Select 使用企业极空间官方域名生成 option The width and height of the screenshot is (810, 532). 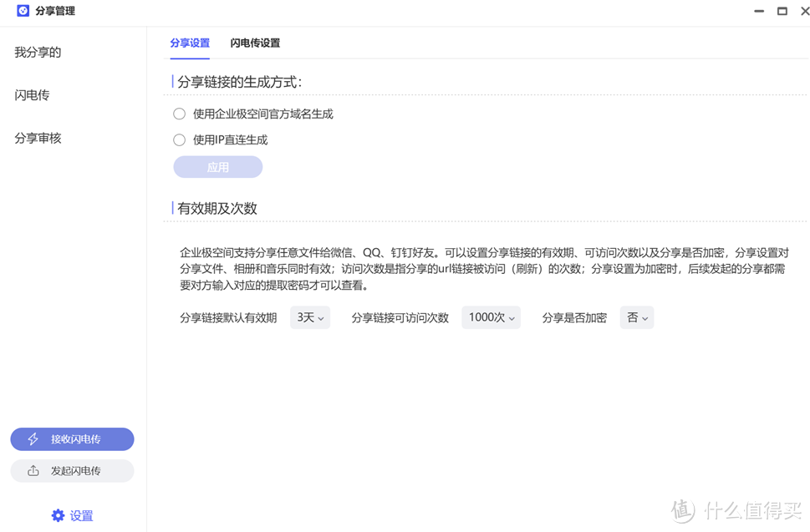pyautogui.click(x=179, y=114)
